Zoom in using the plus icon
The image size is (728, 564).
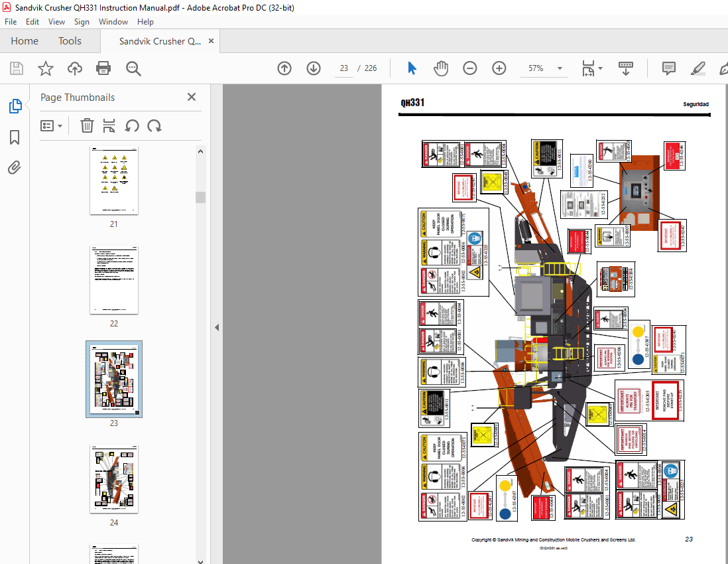pyautogui.click(x=499, y=68)
